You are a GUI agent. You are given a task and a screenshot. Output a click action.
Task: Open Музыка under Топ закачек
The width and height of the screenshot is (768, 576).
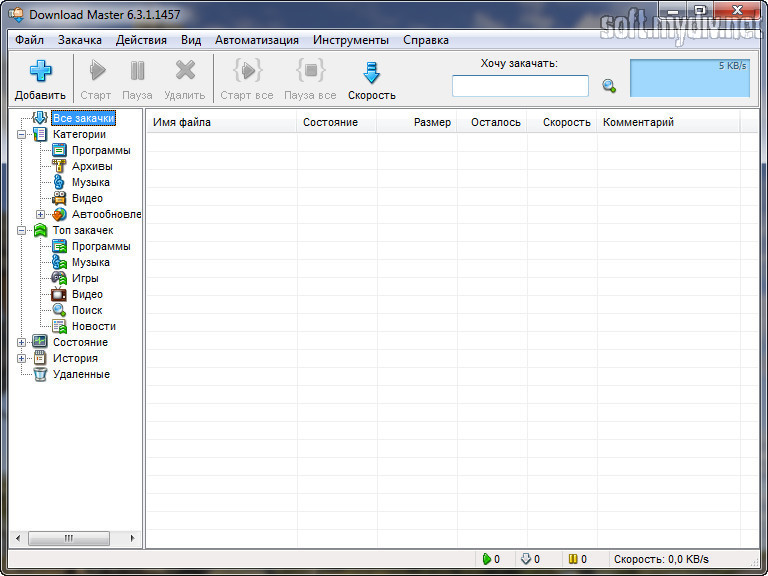[x=91, y=263]
